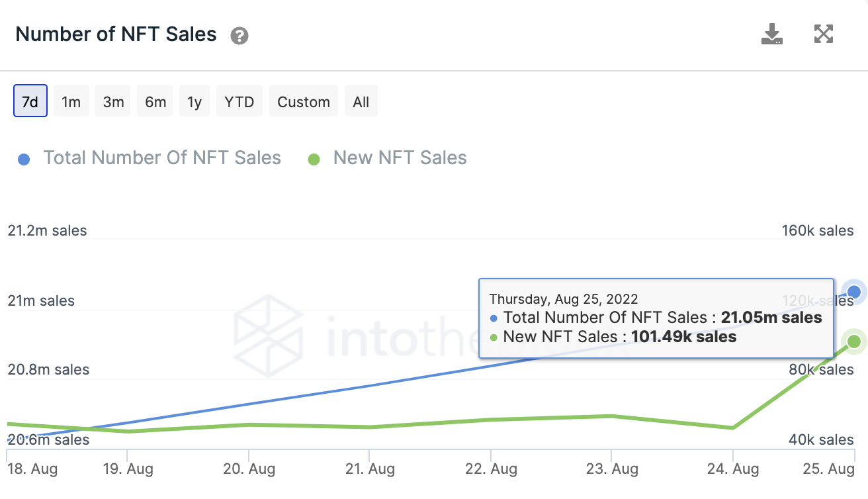
Task: Switch the time range to 1m
Action: [x=71, y=101]
